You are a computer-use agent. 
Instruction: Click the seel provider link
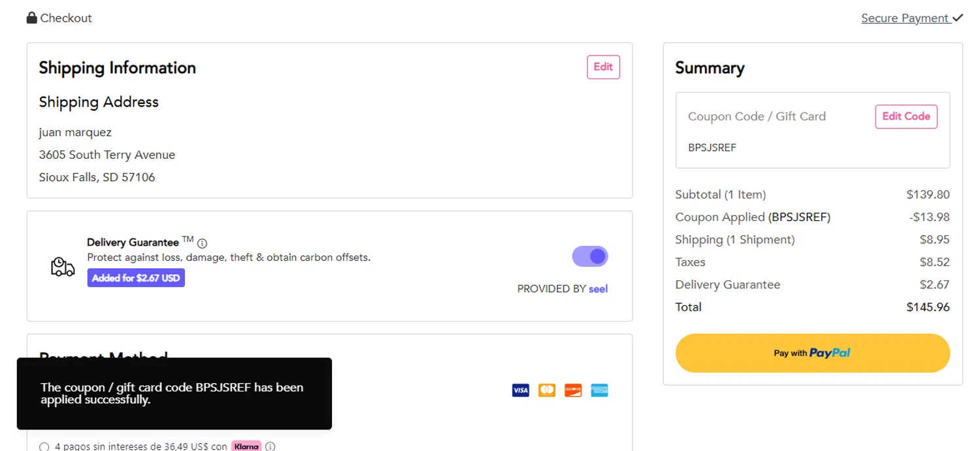(x=598, y=289)
